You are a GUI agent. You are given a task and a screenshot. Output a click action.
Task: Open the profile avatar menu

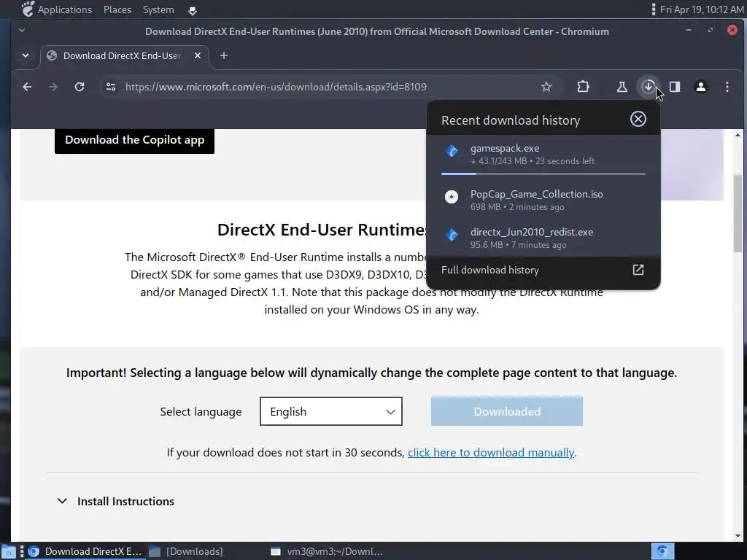(x=701, y=87)
